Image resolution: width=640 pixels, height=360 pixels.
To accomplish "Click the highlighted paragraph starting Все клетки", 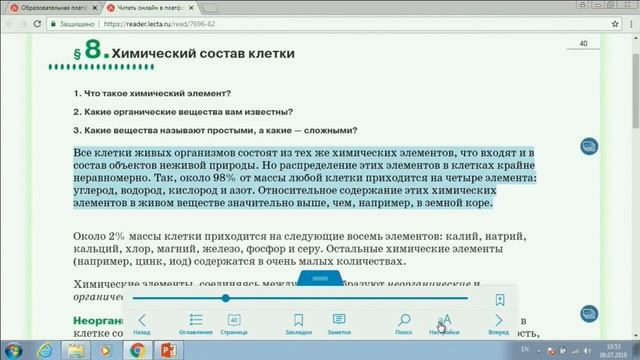I will (304, 178).
